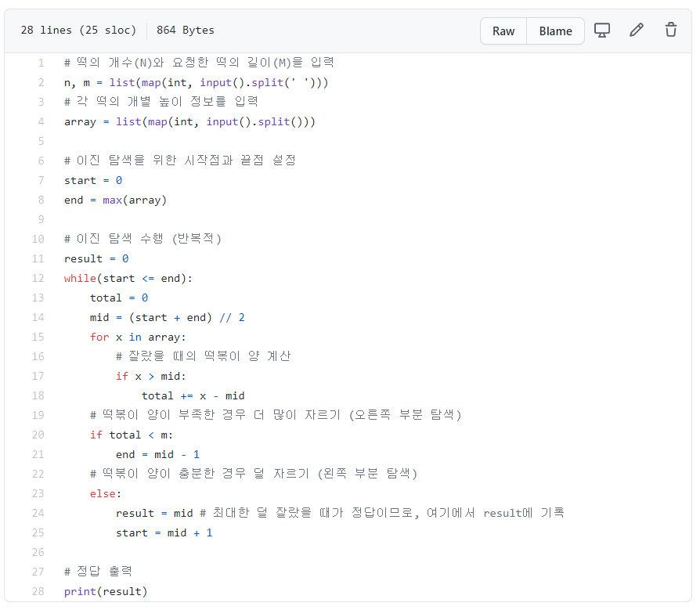Select line number 18
This screenshot has height=610, width=700.
pyautogui.click(x=38, y=395)
